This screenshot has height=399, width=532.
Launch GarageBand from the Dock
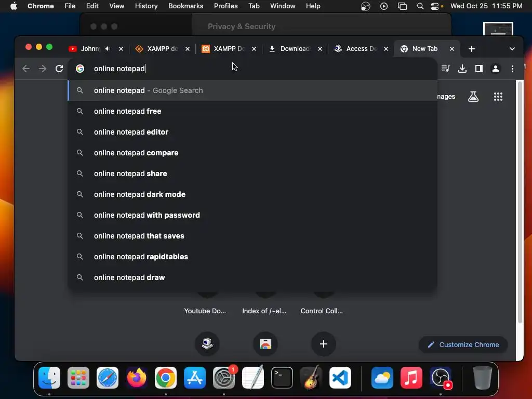311,378
